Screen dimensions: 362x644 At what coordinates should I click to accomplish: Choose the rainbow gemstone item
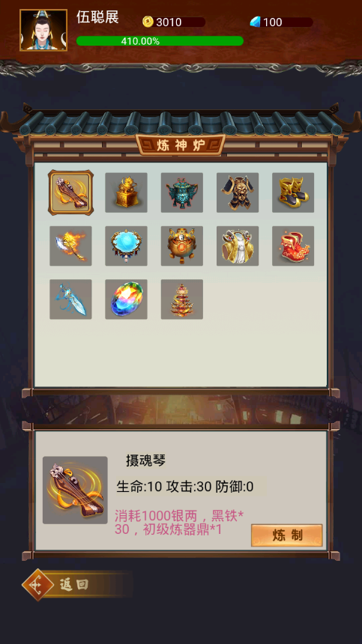coord(126,300)
